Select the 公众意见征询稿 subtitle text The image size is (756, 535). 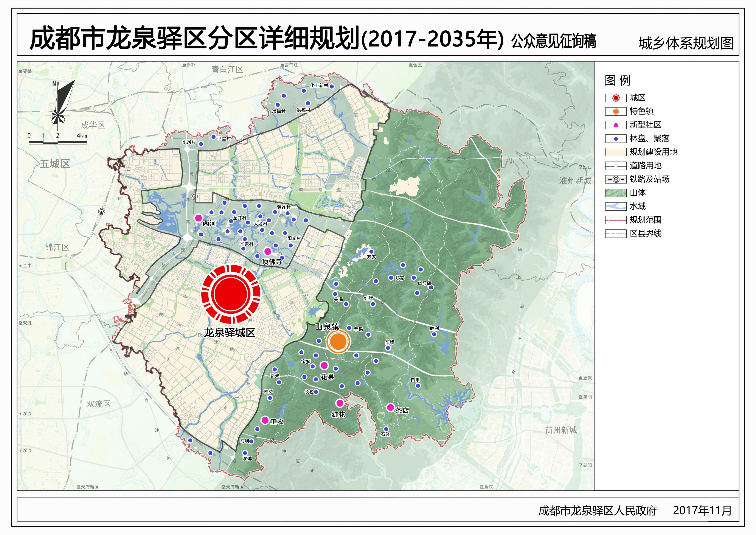click(554, 42)
